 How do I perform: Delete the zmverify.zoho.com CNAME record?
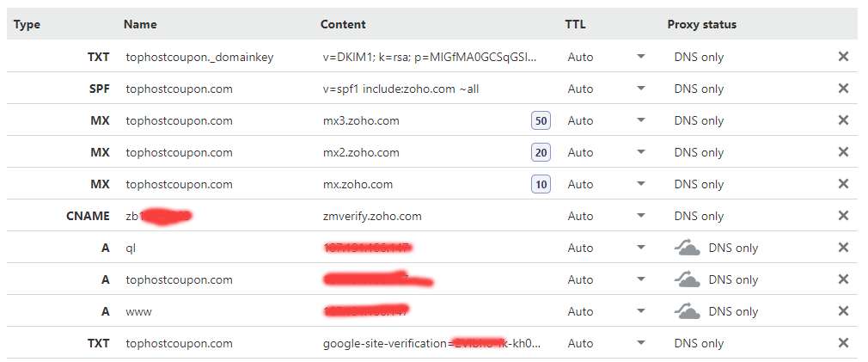coord(843,215)
